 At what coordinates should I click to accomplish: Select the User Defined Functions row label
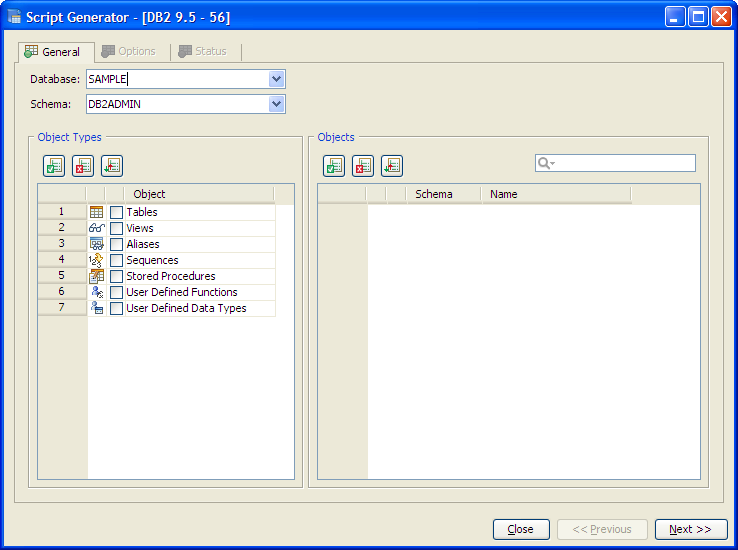click(x=182, y=292)
